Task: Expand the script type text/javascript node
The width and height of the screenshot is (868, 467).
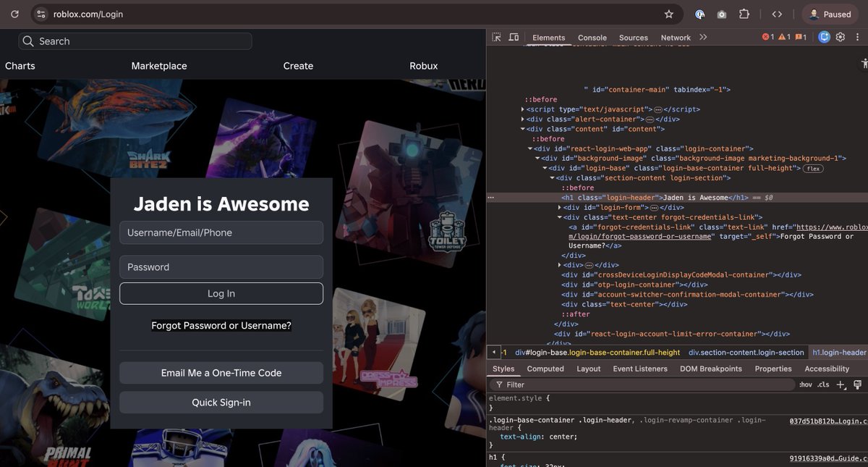Action: click(523, 109)
